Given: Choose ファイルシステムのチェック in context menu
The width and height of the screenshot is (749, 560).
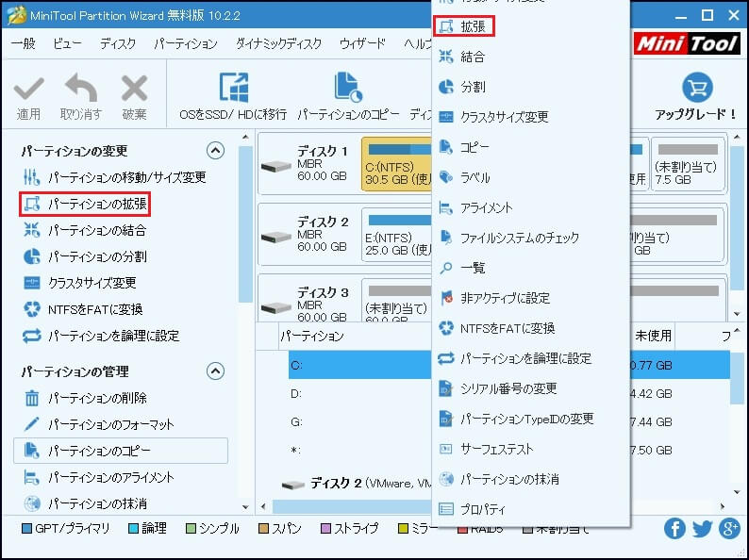Looking at the screenshot, I should pyautogui.click(x=530, y=238).
